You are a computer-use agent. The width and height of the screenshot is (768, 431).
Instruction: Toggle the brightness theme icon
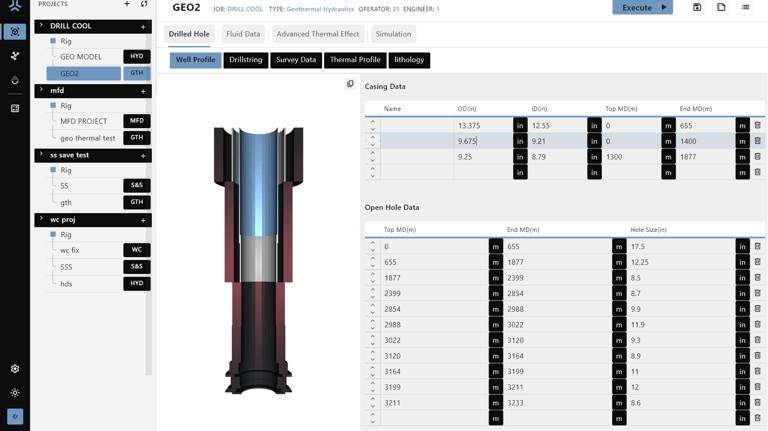tap(15, 393)
